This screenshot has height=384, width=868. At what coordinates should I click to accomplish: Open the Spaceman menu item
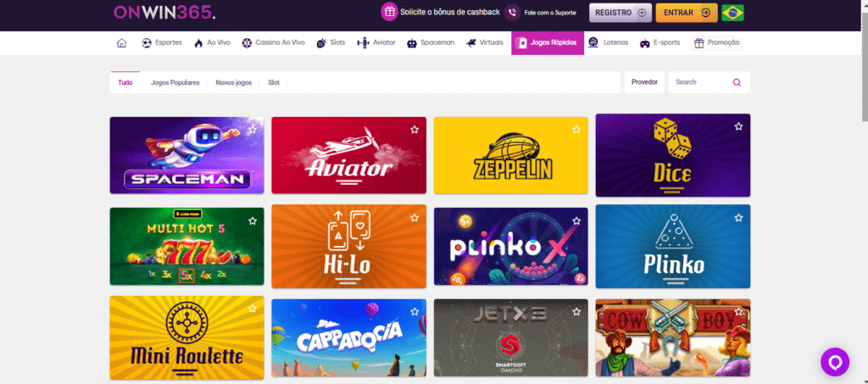pyautogui.click(x=430, y=42)
